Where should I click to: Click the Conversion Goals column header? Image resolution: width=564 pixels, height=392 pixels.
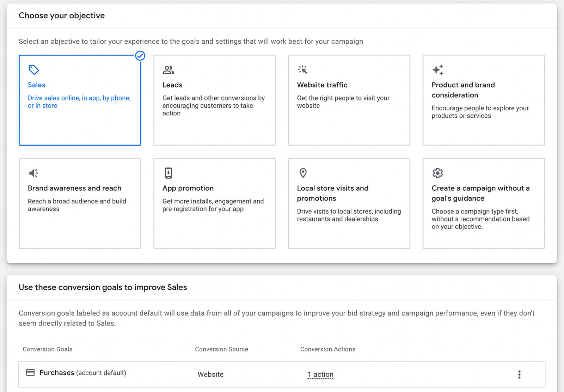[x=48, y=349]
